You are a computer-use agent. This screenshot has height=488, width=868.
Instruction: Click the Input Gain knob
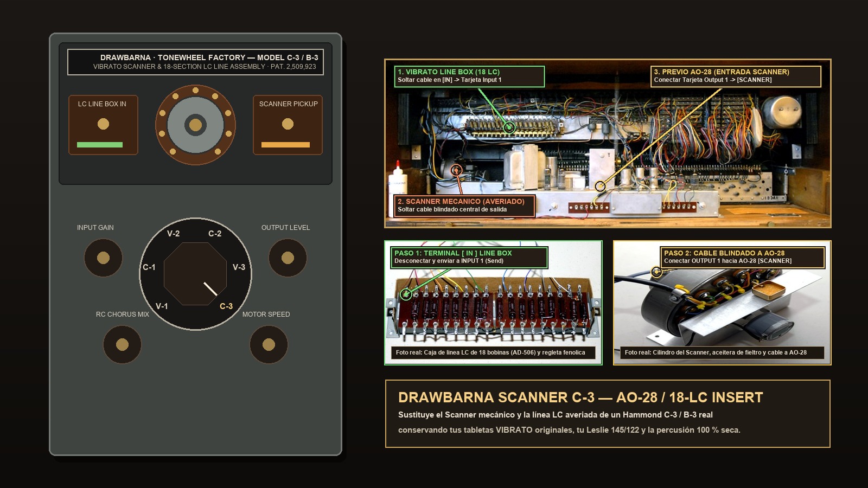(x=103, y=258)
